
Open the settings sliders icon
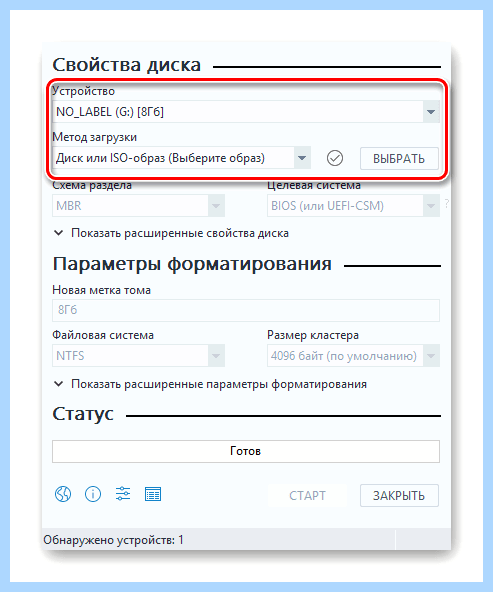[123, 494]
